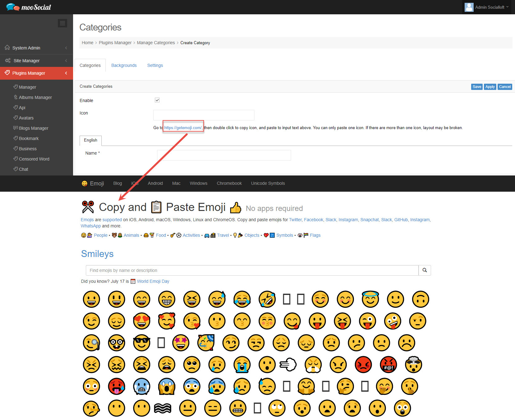Open the Mac menu item
515x420 pixels.
[176, 183]
